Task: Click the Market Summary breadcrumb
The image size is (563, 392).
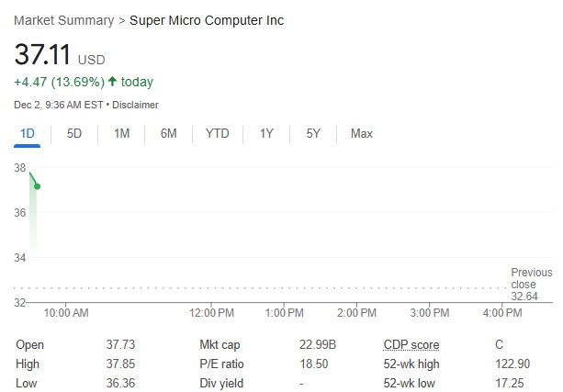Action: [62, 20]
